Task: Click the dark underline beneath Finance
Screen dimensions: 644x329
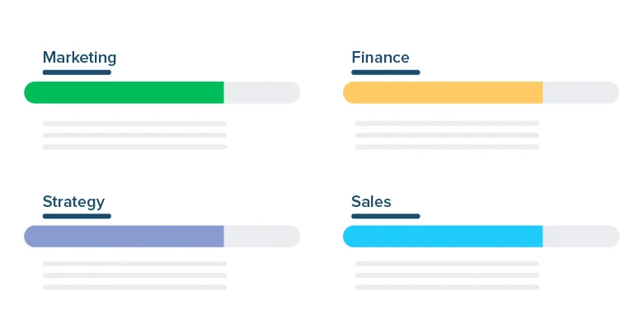Action: point(386,73)
